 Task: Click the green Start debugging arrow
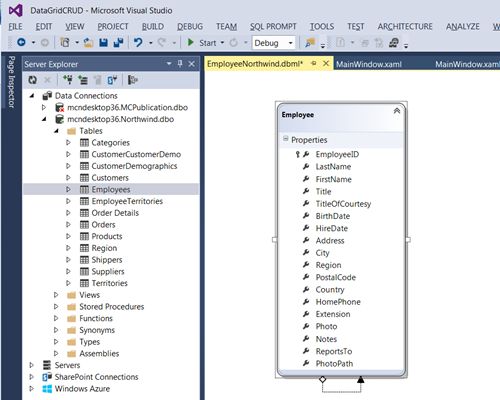(191, 43)
